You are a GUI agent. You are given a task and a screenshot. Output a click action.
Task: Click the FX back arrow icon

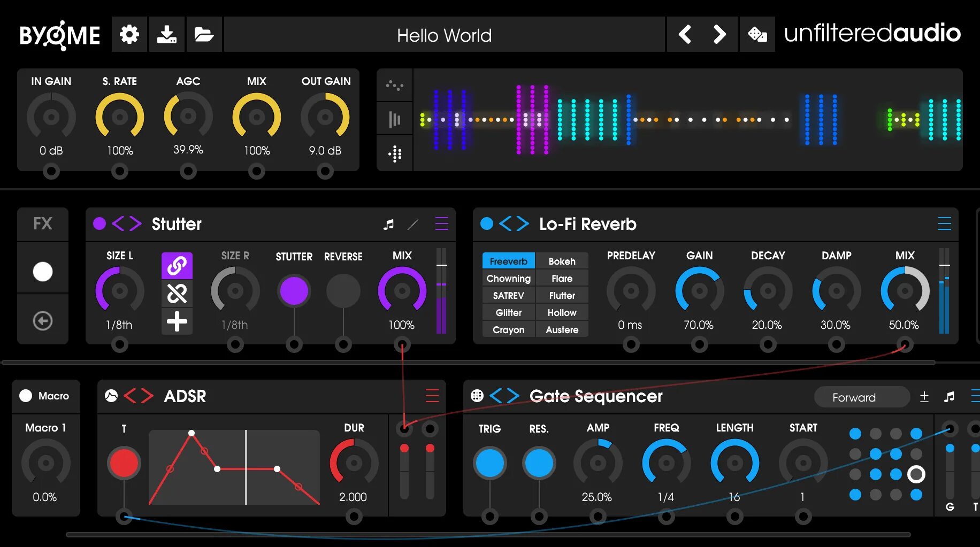[x=43, y=320]
